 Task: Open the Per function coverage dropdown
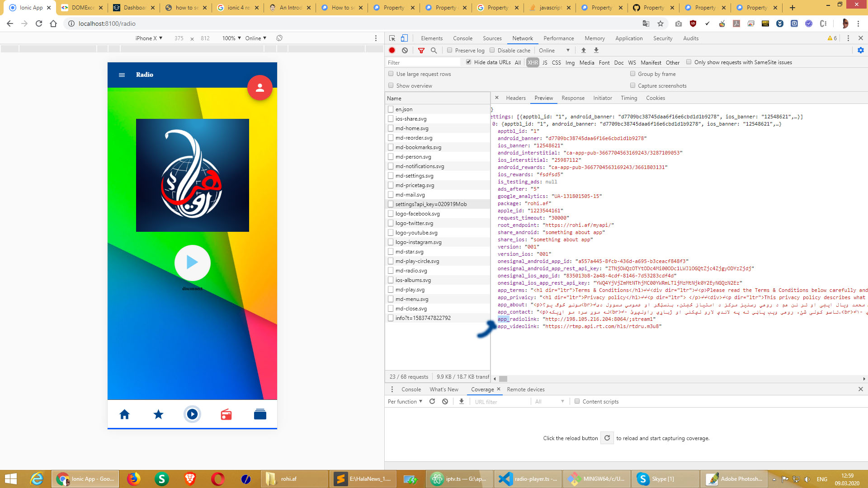tap(405, 402)
